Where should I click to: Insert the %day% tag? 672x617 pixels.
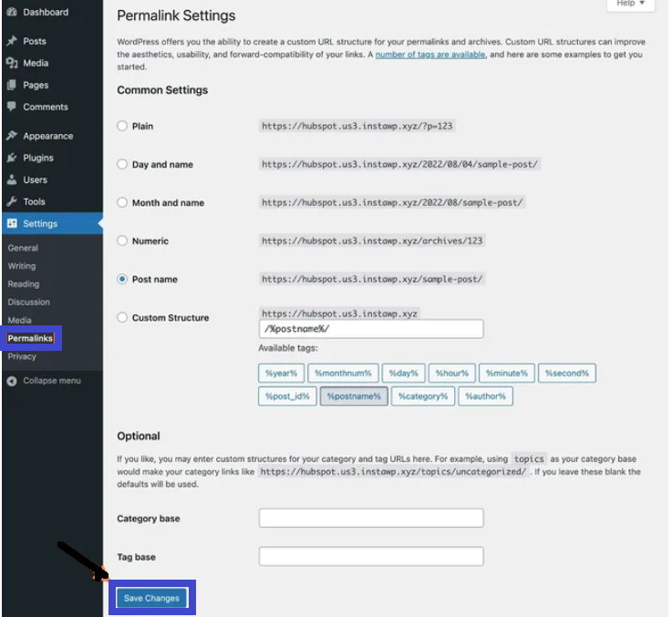click(x=403, y=373)
